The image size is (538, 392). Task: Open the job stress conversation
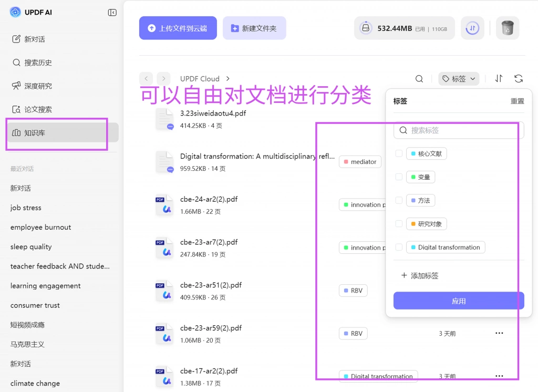[26, 208]
